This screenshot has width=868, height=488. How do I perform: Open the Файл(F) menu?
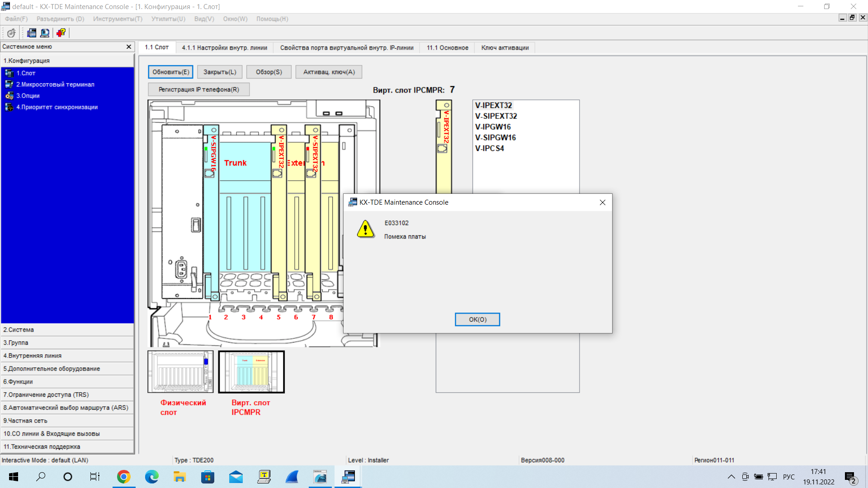[16, 19]
